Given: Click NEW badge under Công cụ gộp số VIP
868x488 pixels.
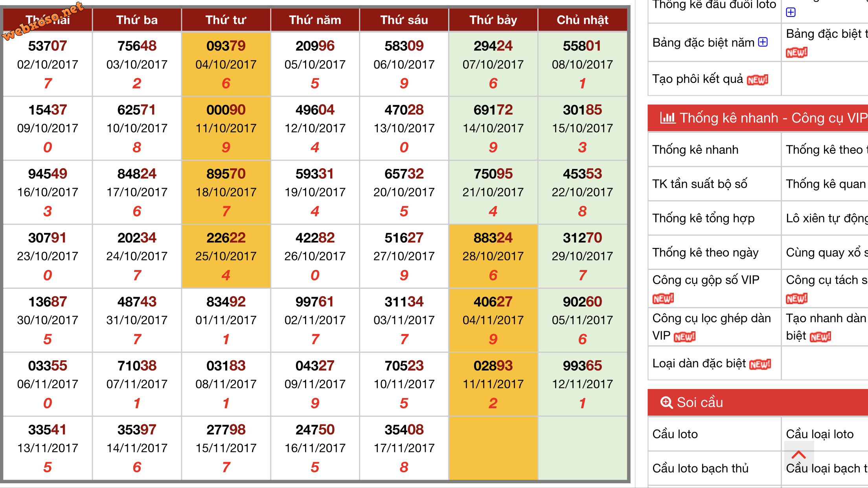Looking at the screenshot, I should point(663,299).
